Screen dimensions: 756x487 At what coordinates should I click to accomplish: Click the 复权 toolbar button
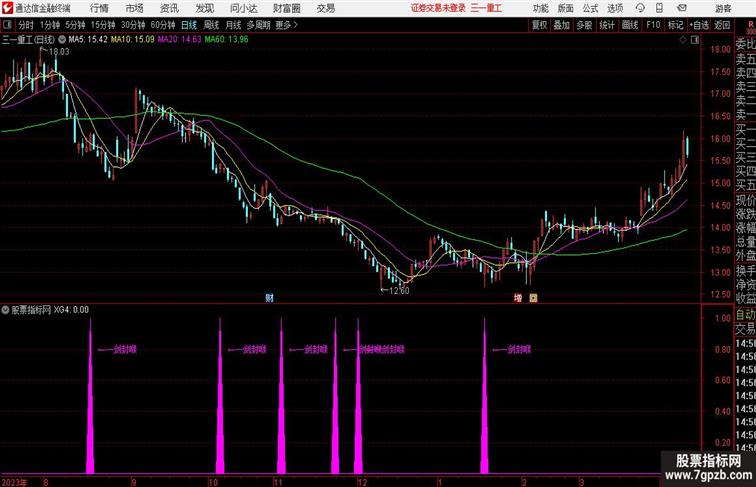[540, 25]
